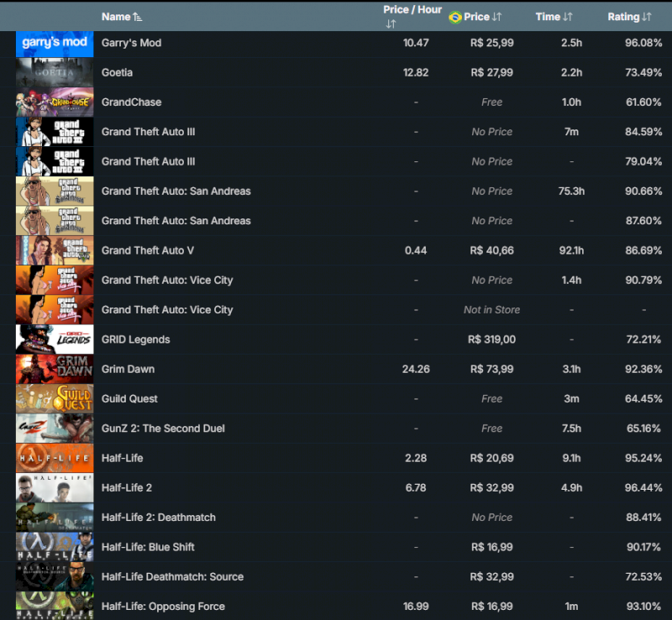The image size is (672, 620).
Task: Click the Price / Hour column header label
Action: 412,9
